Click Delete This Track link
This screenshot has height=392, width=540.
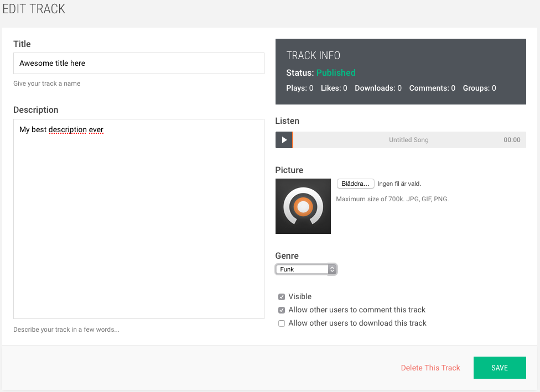pos(430,368)
